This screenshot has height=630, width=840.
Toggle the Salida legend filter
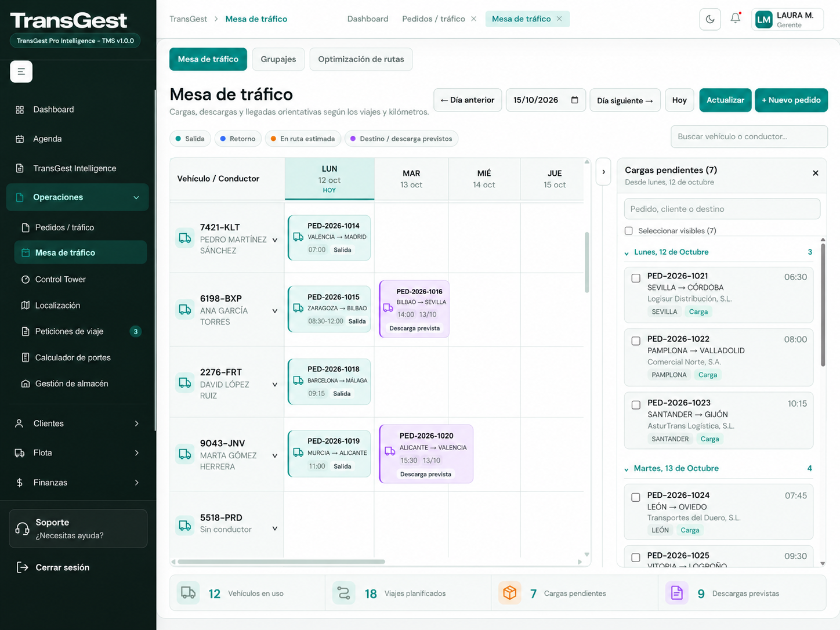point(190,139)
